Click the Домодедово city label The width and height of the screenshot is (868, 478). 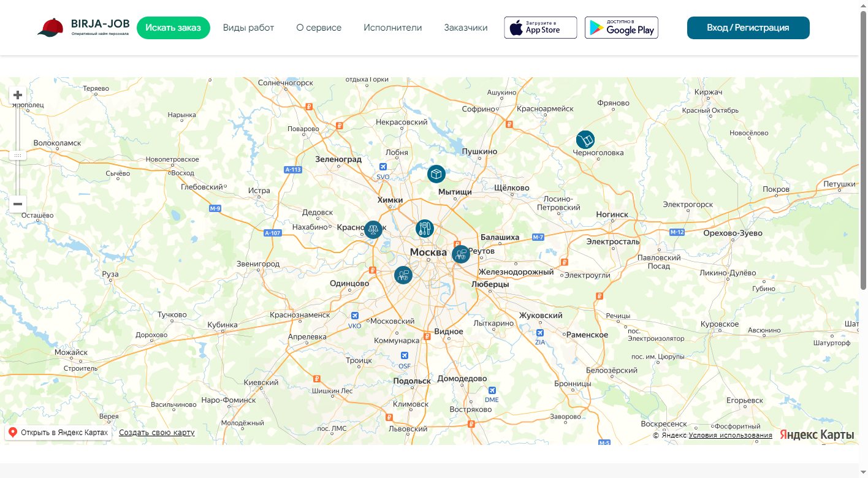pos(462,379)
